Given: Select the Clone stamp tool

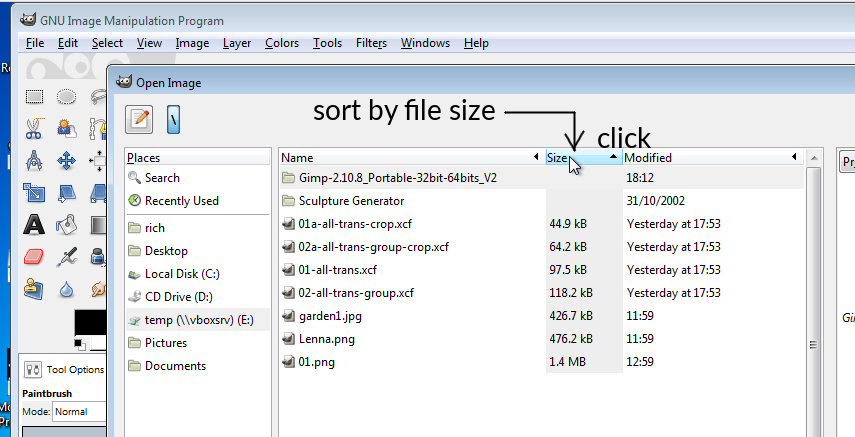Looking at the screenshot, I should (34, 289).
